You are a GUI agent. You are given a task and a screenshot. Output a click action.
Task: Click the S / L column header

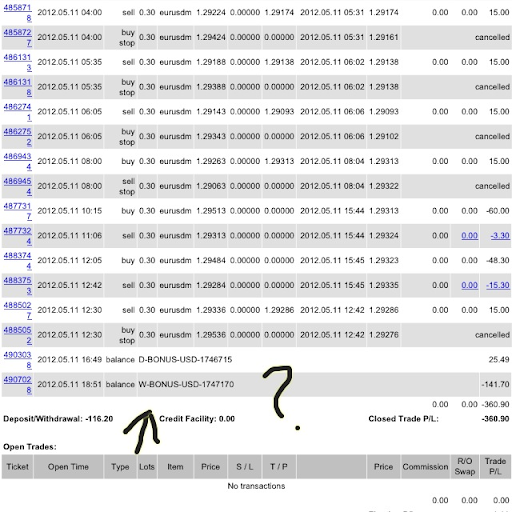(x=245, y=467)
